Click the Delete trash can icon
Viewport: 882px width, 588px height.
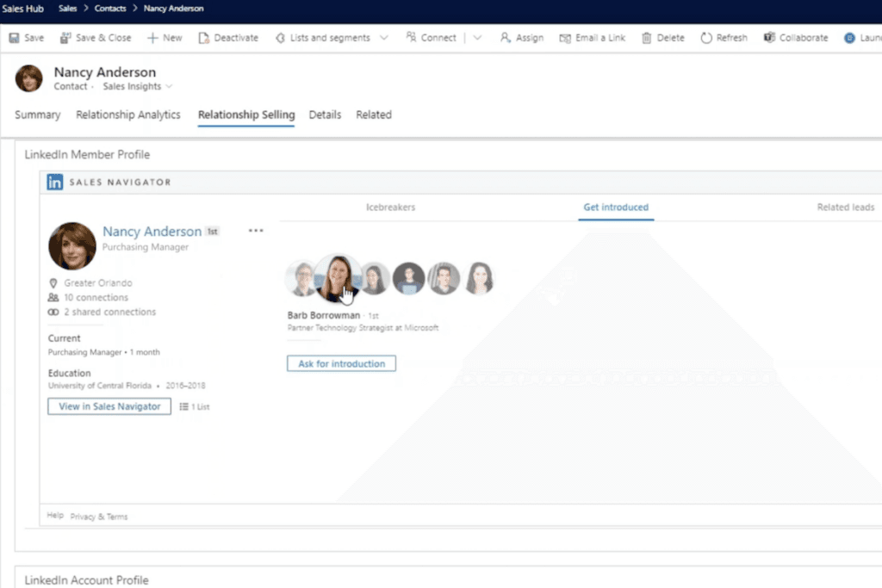coord(646,38)
